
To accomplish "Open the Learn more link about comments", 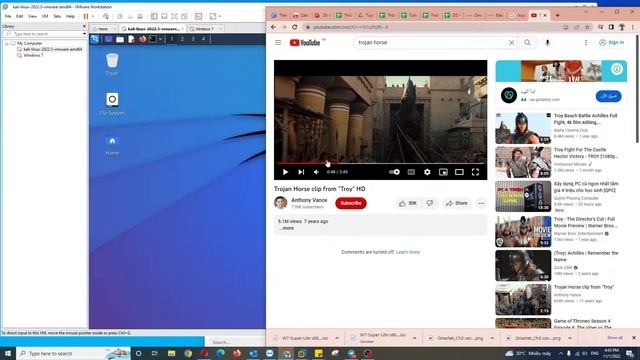I will 407,252.
